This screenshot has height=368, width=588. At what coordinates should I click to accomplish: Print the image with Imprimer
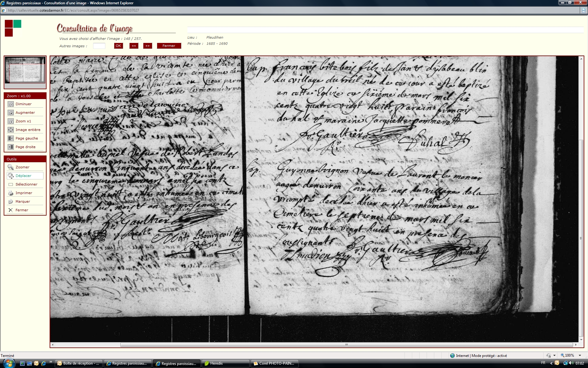coord(11,193)
